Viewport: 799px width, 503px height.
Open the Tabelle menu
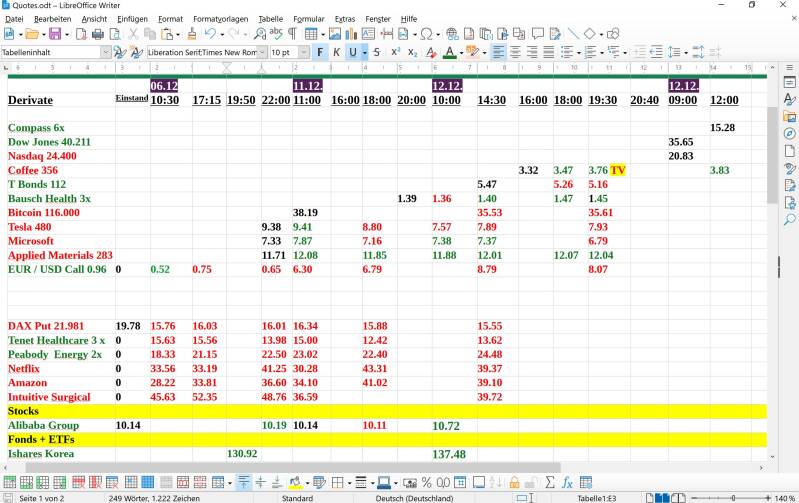click(271, 19)
